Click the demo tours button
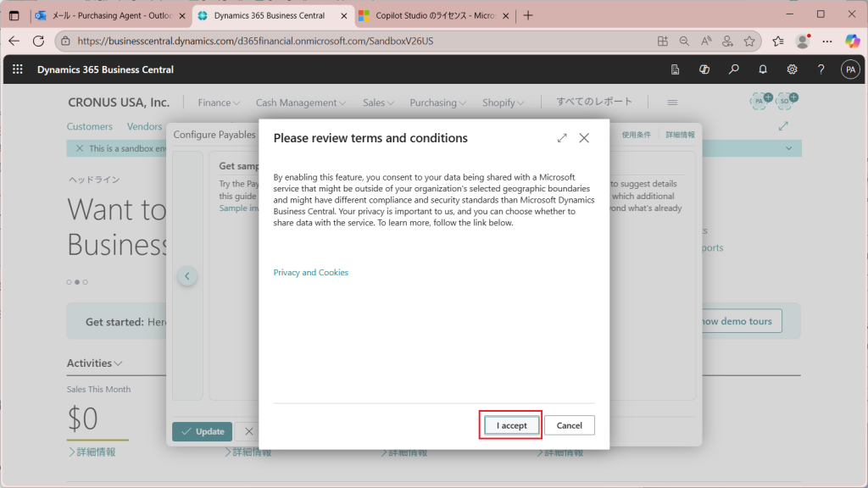 [x=742, y=321]
